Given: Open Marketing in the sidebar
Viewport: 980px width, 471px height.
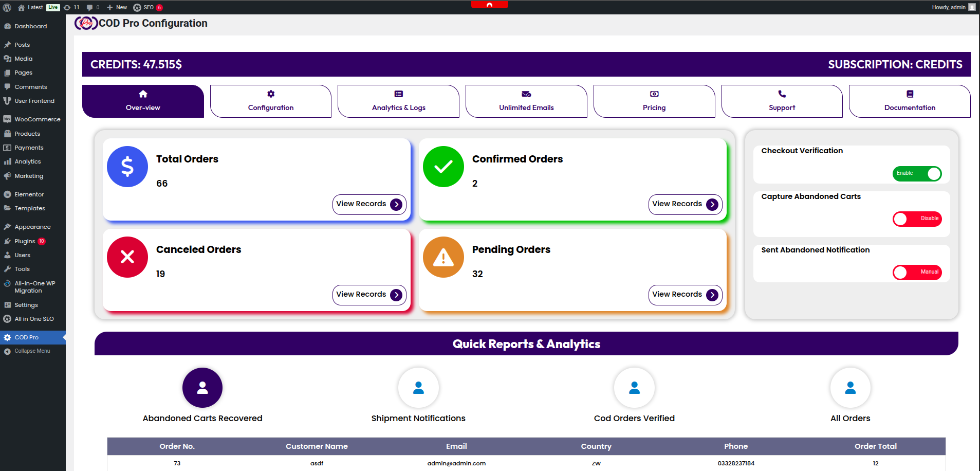Looking at the screenshot, I should pyautogui.click(x=33, y=176).
